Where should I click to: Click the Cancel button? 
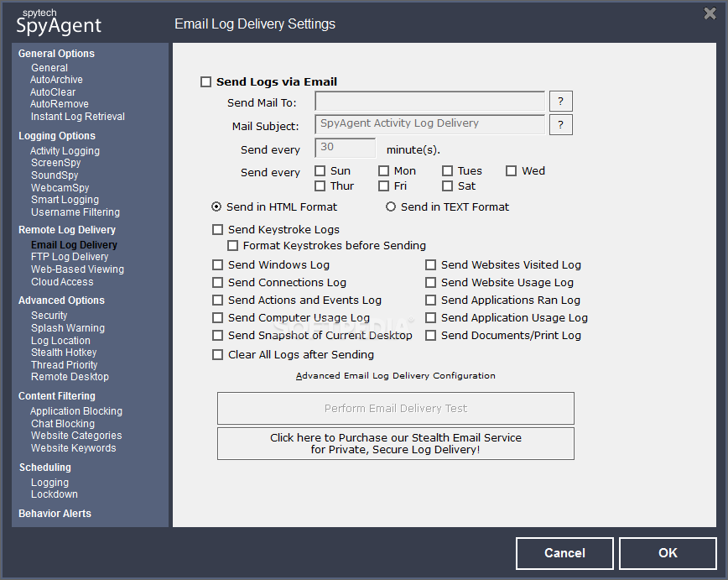(564, 553)
